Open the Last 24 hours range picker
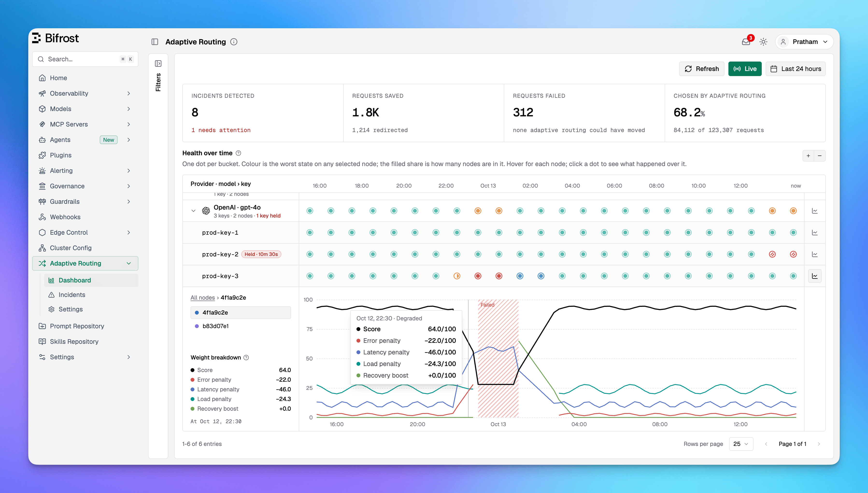 (x=796, y=69)
